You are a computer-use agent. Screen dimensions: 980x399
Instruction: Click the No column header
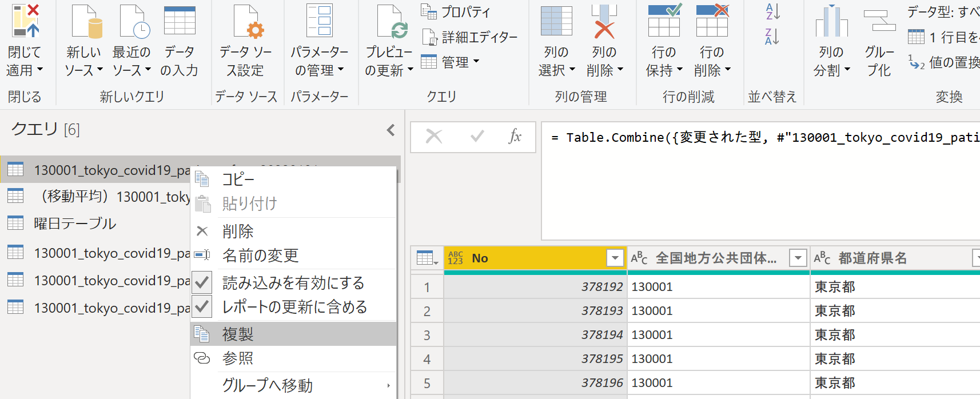click(x=536, y=258)
